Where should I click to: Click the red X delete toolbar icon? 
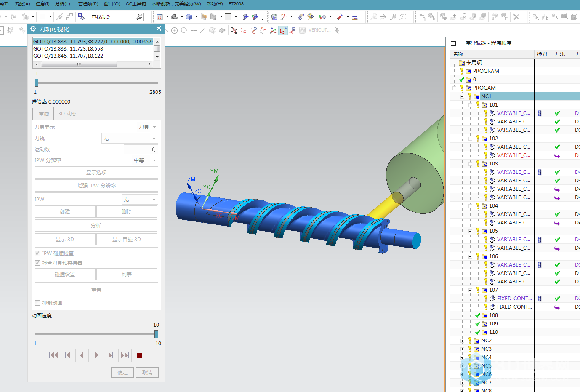(x=516, y=17)
